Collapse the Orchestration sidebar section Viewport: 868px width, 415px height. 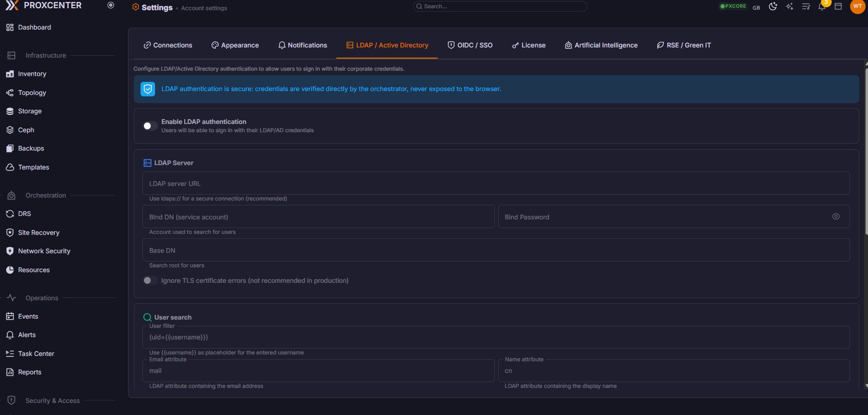pos(46,196)
